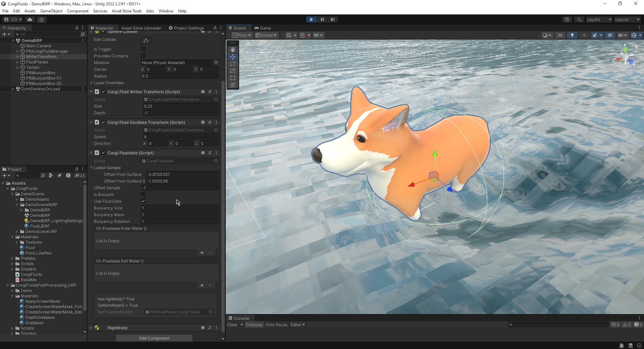Open Unity Version Control icon

click(x=42, y=19)
